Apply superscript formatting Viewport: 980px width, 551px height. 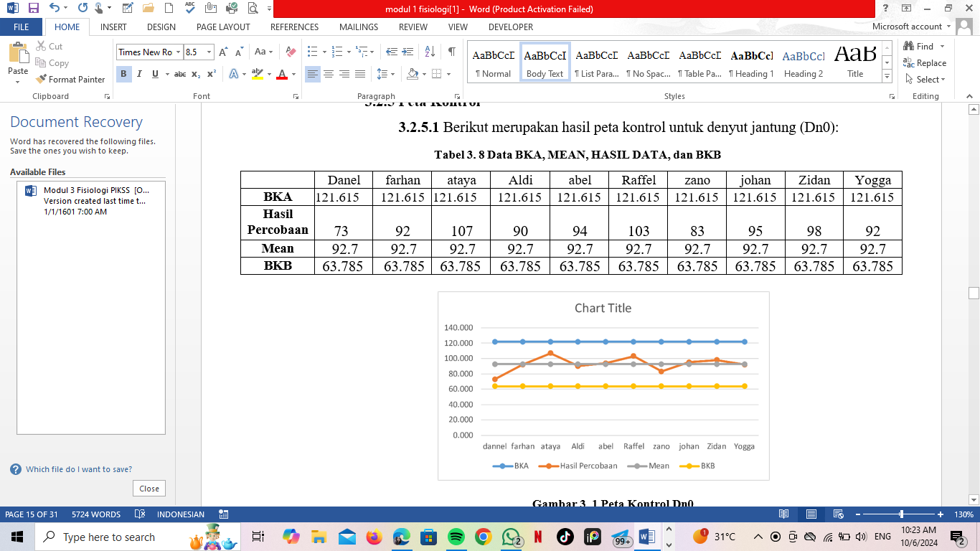coord(212,74)
